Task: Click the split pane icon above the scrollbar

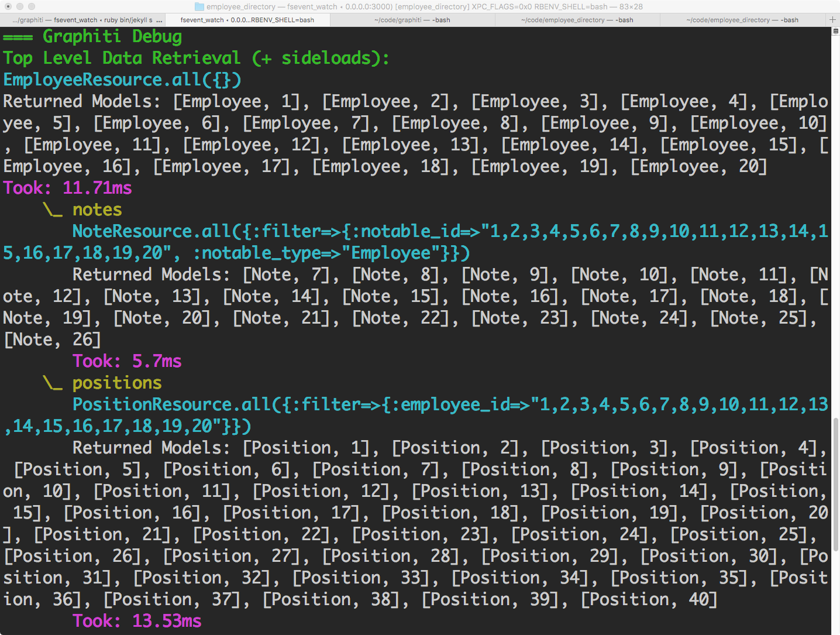Action: click(835, 31)
